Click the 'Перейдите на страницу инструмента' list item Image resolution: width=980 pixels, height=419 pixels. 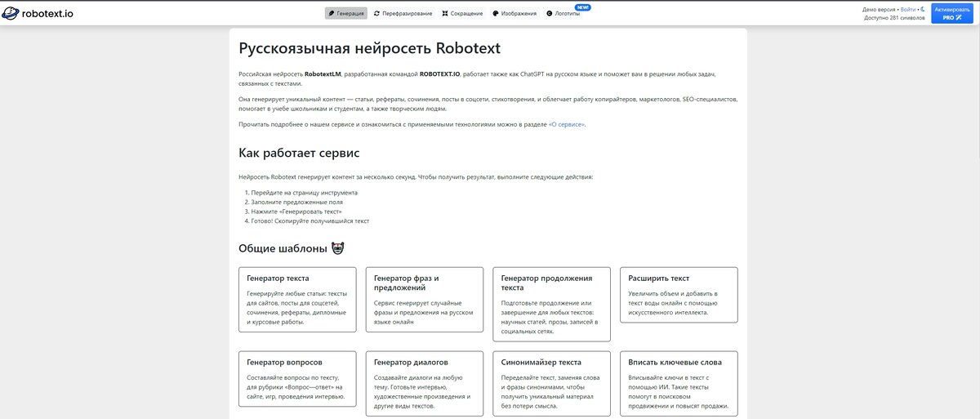coord(304,193)
